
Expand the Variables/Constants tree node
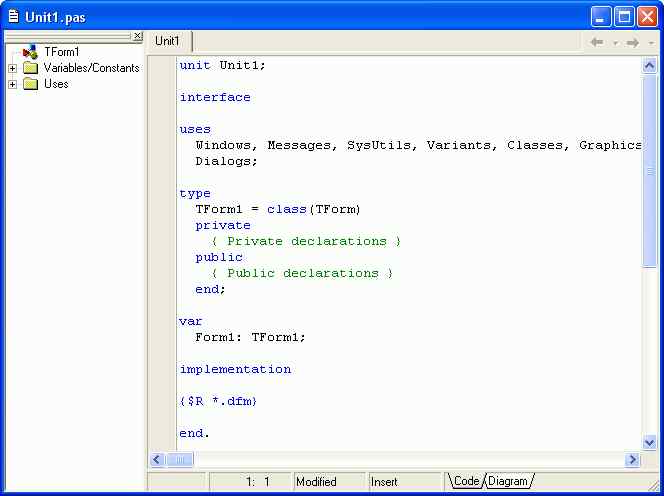(x=12, y=68)
